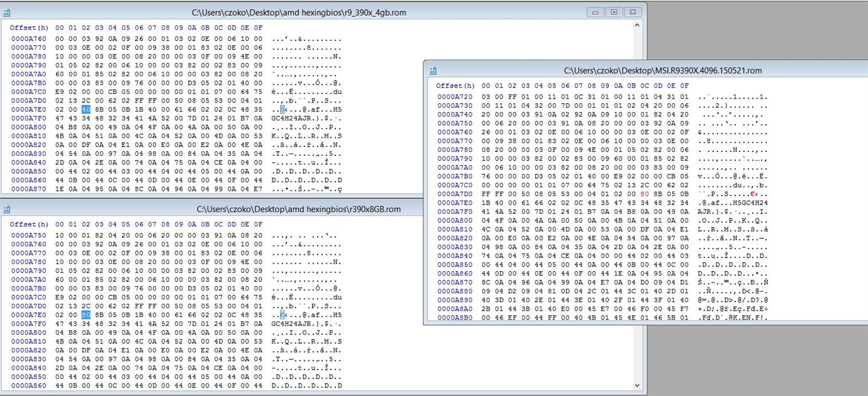The width and height of the screenshot is (868, 396).
Task: Select offset 0000A890 in MSI rom window
Action: coord(455,300)
